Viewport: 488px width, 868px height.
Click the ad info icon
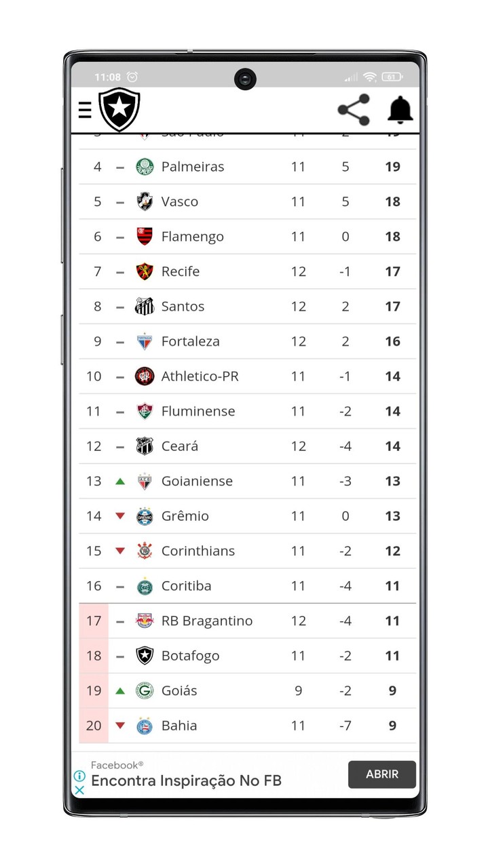tap(79, 776)
